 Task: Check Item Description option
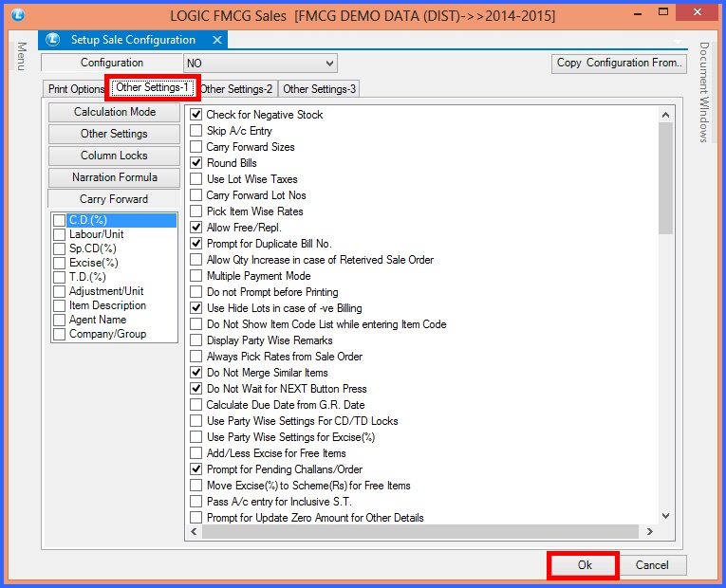(x=59, y=305)
